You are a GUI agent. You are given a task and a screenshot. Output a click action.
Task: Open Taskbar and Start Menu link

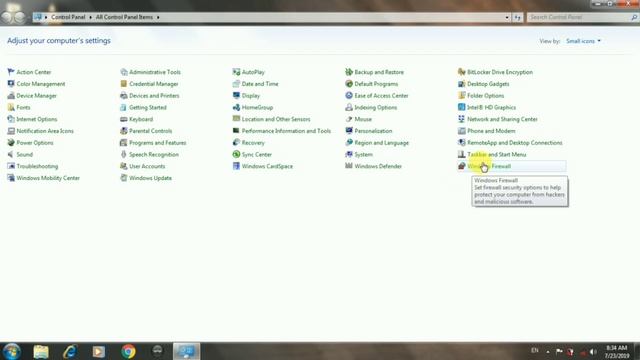point(497,154)
